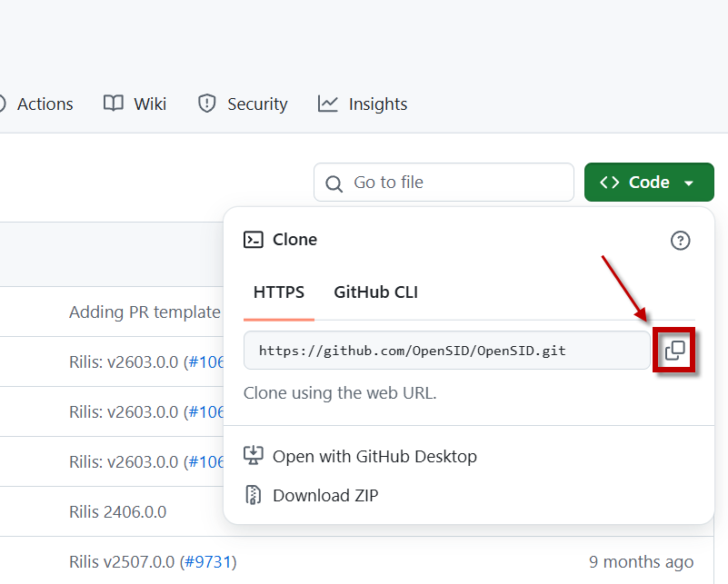This screenshot has width=728, height=584.
Task: Click the GitHub Desktop download icon
Action: click(254, 456)
